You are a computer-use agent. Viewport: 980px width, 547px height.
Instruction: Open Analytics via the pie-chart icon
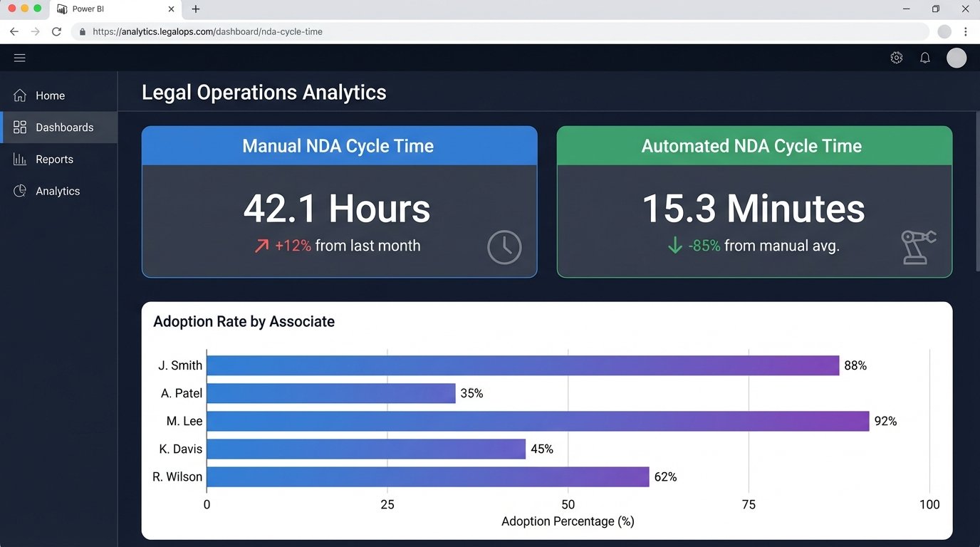pyautogui.click(x=19, y=191)
